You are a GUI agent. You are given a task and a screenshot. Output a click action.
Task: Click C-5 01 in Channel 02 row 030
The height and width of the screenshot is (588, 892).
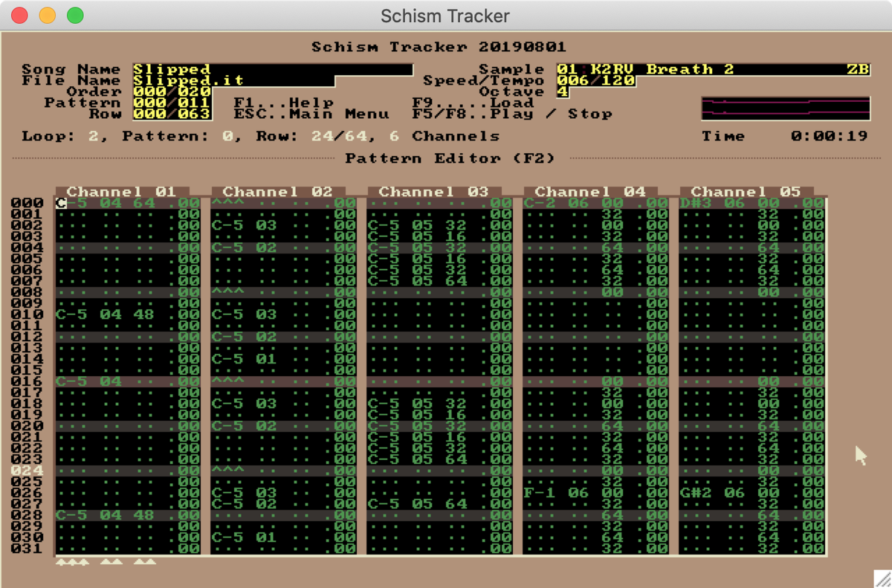[245, 537]
